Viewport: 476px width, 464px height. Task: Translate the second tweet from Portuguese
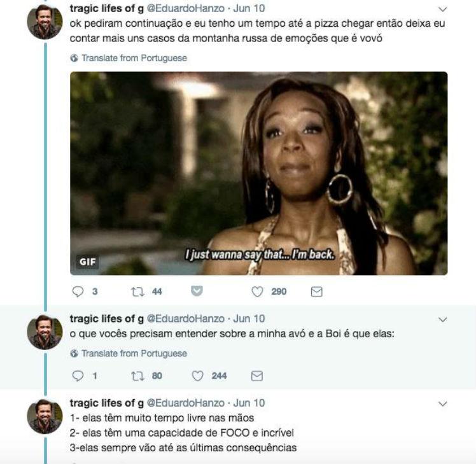[x=129, y=353]
